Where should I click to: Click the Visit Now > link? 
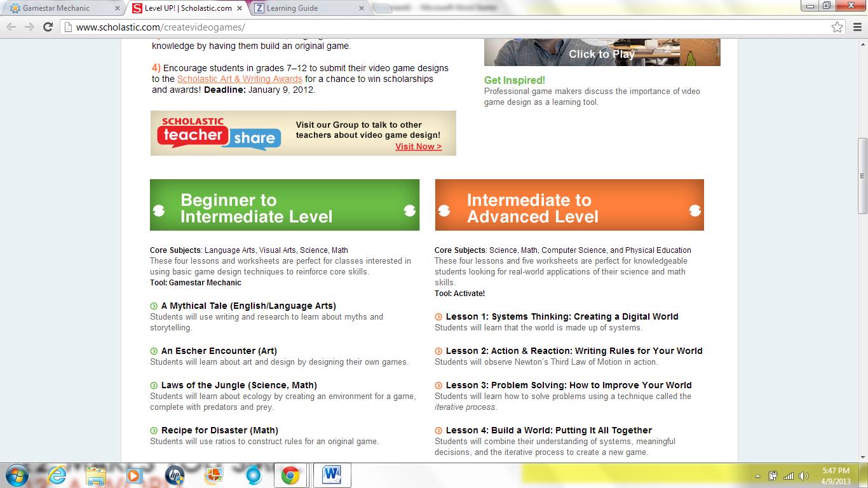click(x=418, y=146)
